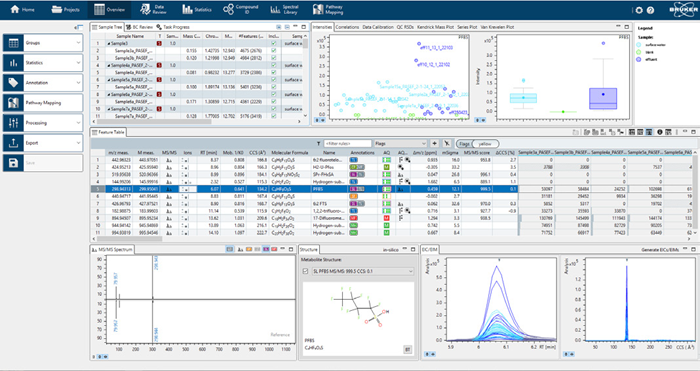
Task: Switch to the Data Review view
Action: [x=152, y=9]
